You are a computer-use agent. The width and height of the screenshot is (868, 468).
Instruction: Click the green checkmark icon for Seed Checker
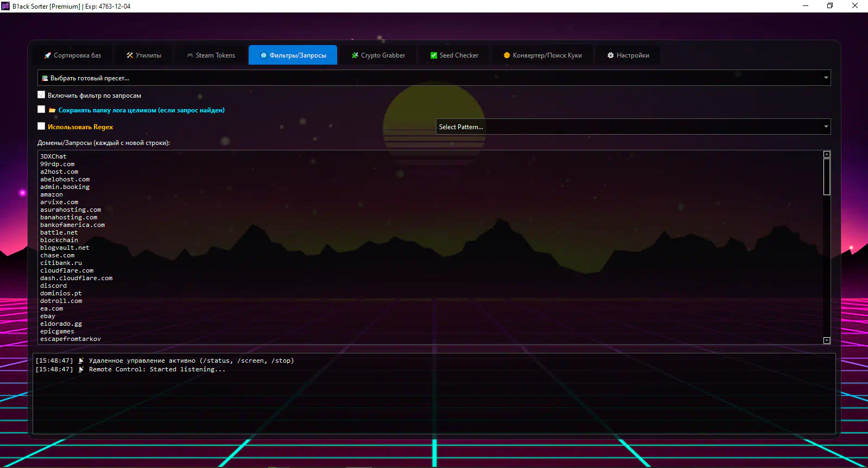434,55
